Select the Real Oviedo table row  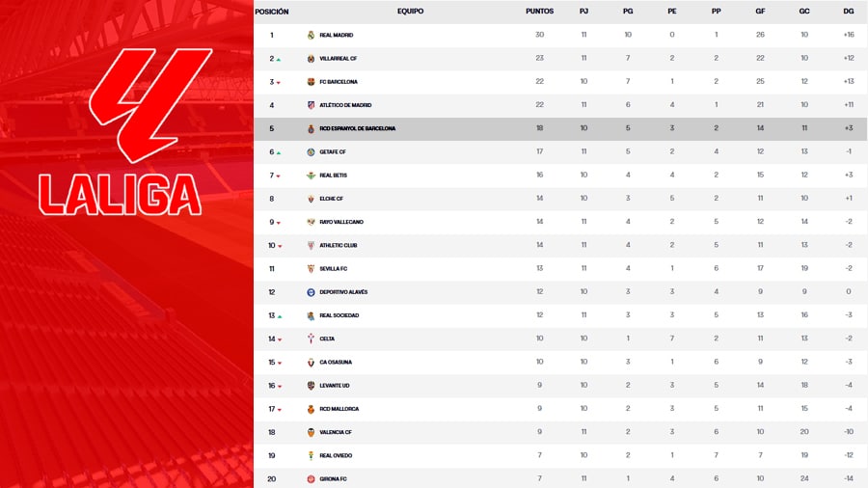(x=559, y=455)
